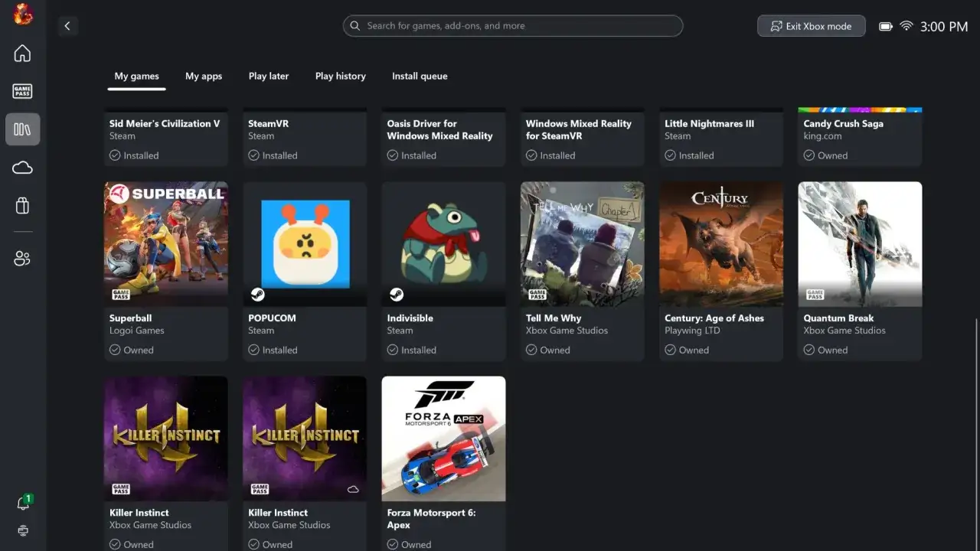Image resolution: width=980 pixels, height=551 pixels.
Task: Click the Game Pass badge on Quantum Break
Action: 815,295
